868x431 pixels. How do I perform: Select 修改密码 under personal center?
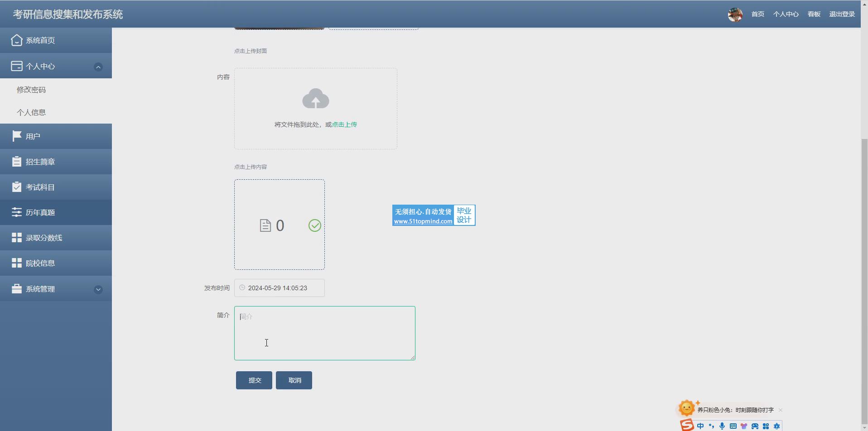[x=31, y=90]
